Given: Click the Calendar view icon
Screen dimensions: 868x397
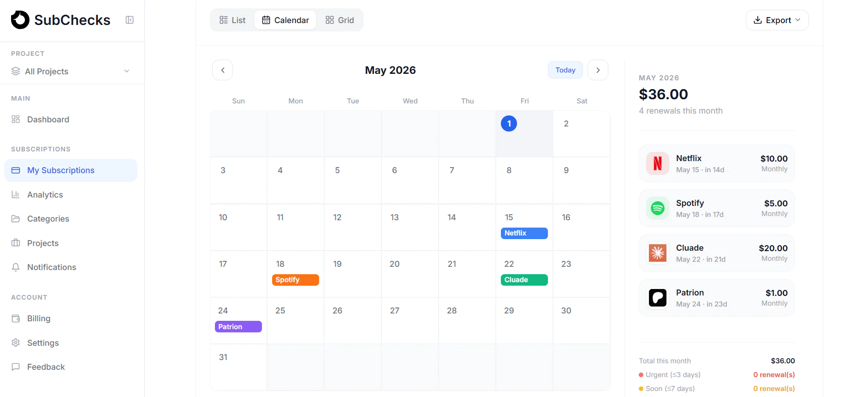Looking at the screenshot, I should (x=266, y=20).
